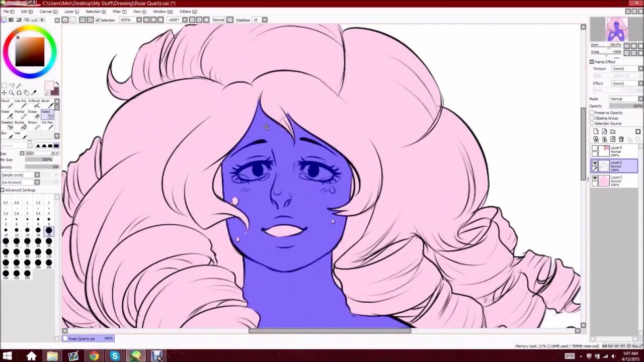Select the Pencil tool

pos(7,104)
